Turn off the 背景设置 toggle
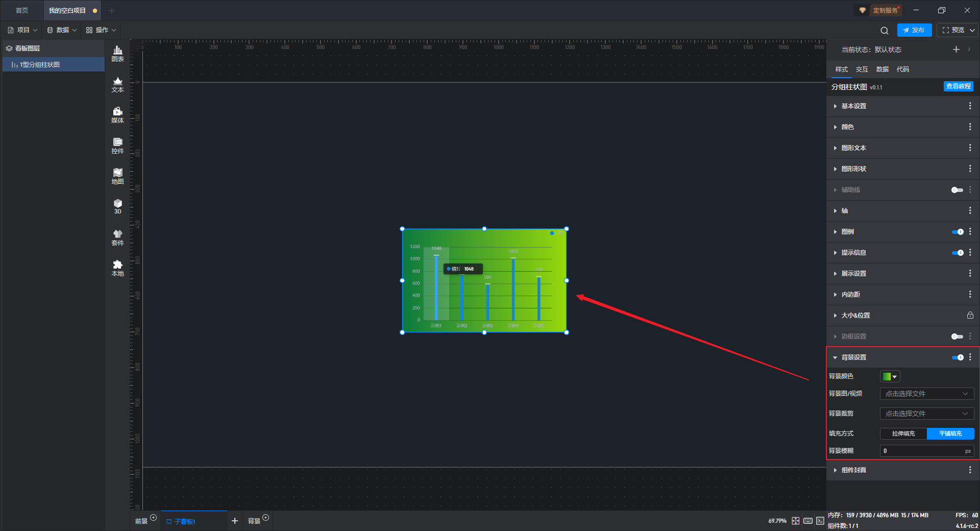 [958, 357]
